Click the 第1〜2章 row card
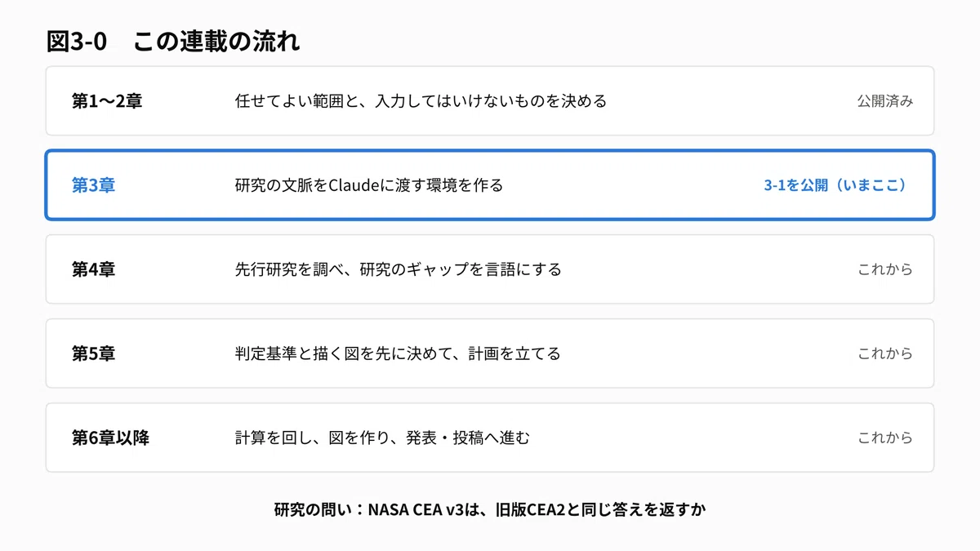This screenshot has height=551, width=980. click(490, 101)
